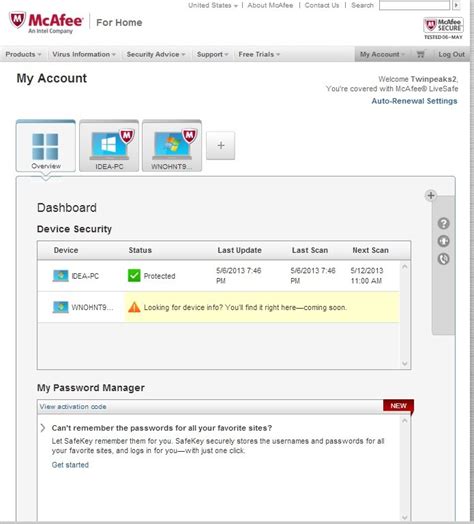
Task: Expand the Can't remember passwords chevron
Action: (x=43, y=428)
